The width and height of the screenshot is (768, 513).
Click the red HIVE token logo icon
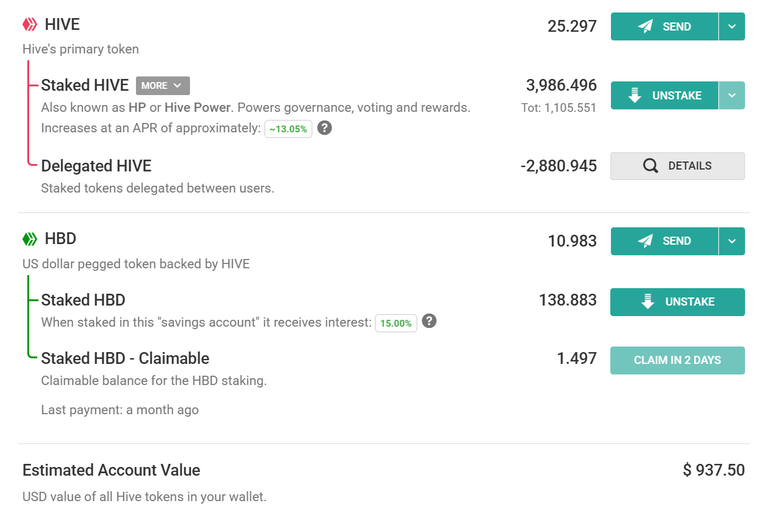(30, 24)
